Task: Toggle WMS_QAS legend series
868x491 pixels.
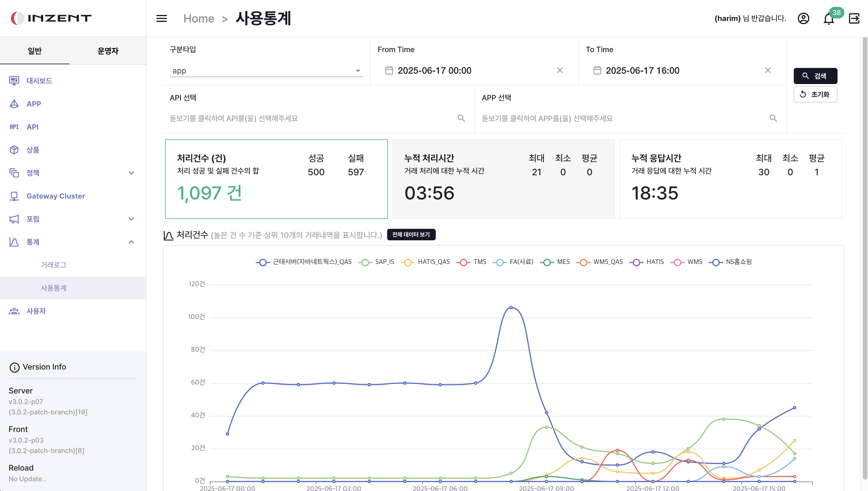Action: click(x=599, y=262)
